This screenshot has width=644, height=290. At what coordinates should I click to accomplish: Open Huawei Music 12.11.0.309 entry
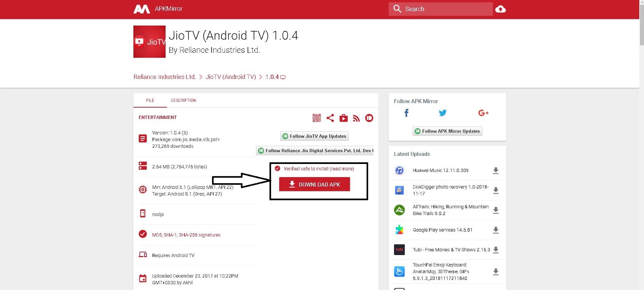click(x=440, y=170)
